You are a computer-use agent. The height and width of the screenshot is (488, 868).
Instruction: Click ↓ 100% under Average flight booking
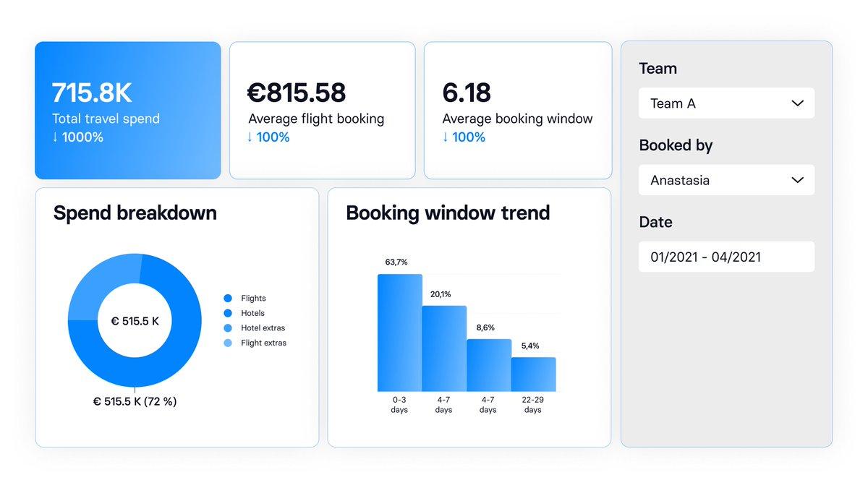pos(268,137)
